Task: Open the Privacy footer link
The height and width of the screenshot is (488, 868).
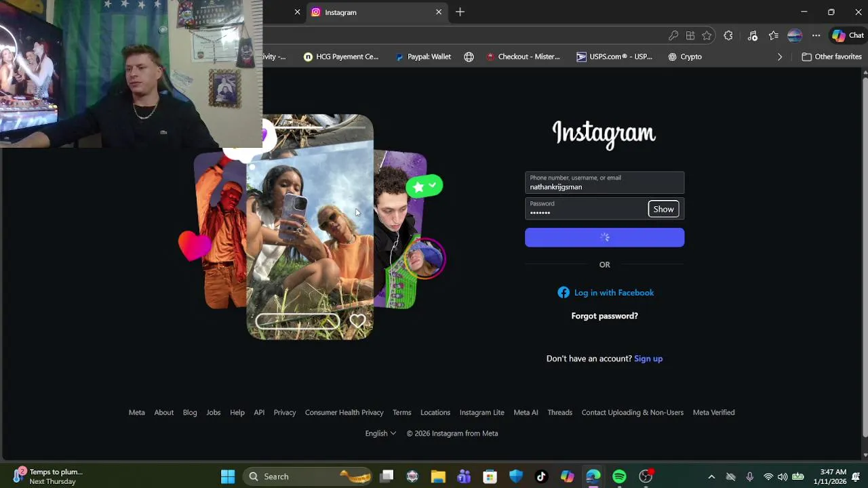Action: [285, 412]
